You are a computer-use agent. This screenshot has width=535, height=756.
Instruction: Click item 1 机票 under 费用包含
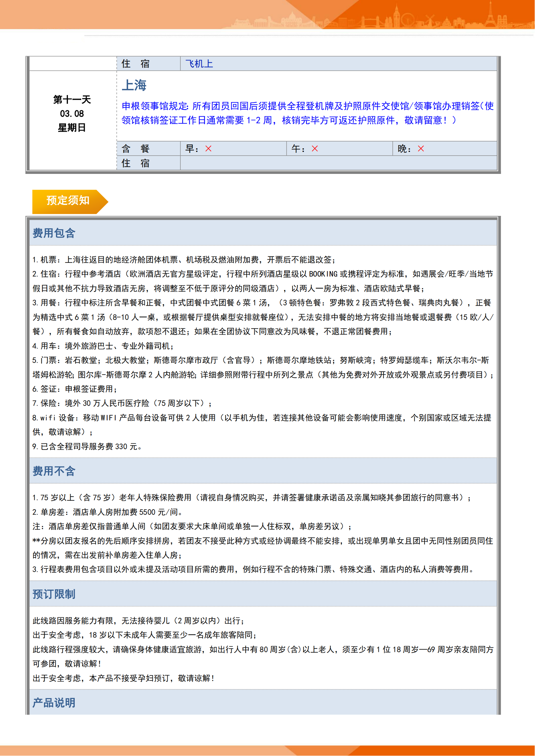coord(184,260)
